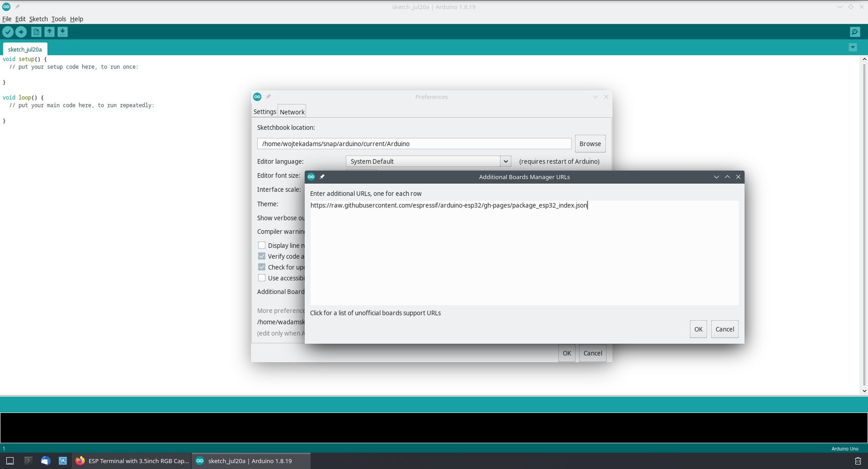Open the Thunderbird mail icon in taskbar

pyautogui.click(x=45, y=460)
